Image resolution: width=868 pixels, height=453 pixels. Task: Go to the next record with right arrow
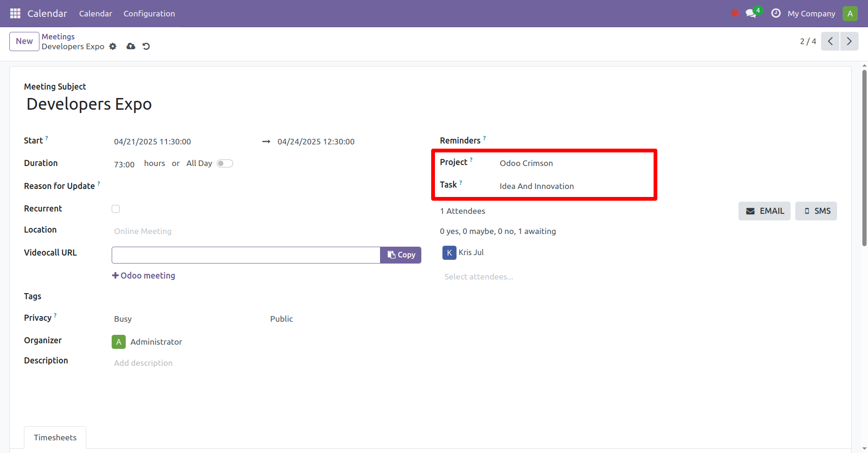[x=849, y=41]
